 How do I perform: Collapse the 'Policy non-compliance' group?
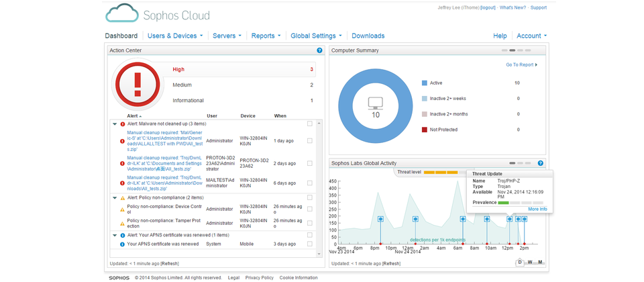(115, 197)
